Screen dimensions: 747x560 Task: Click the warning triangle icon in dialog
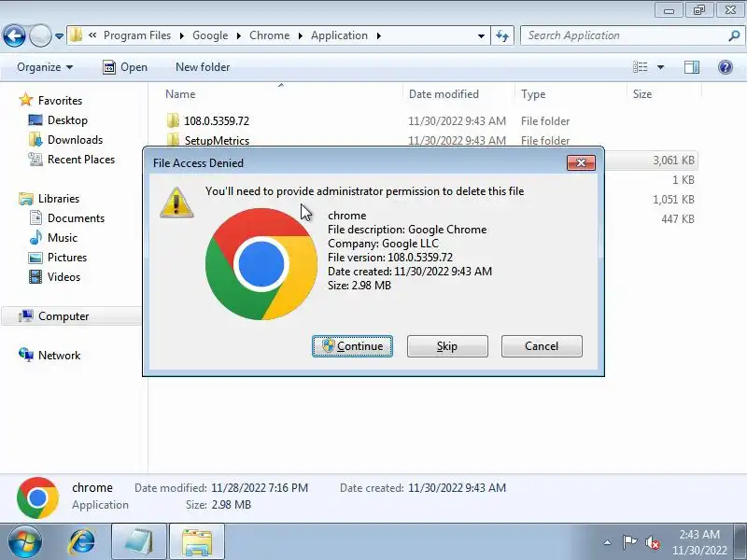click(x=176, y=202)
